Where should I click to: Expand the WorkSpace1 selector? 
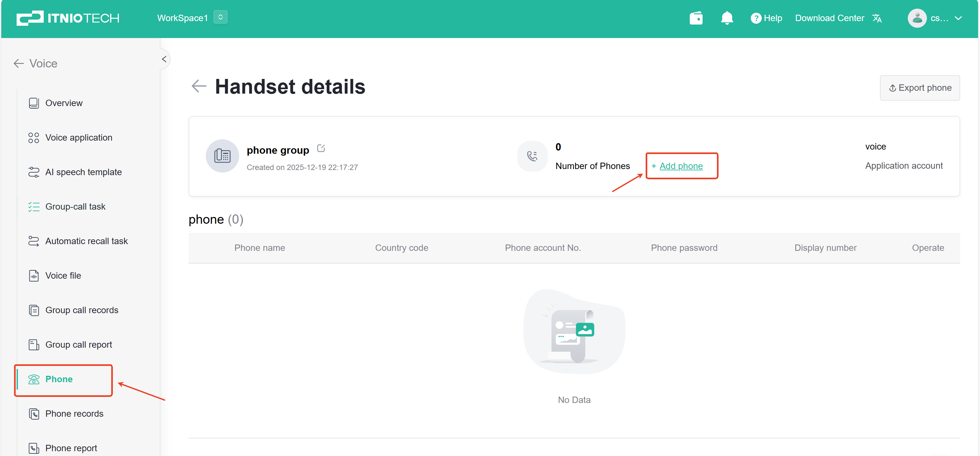(x=220, y=18)
